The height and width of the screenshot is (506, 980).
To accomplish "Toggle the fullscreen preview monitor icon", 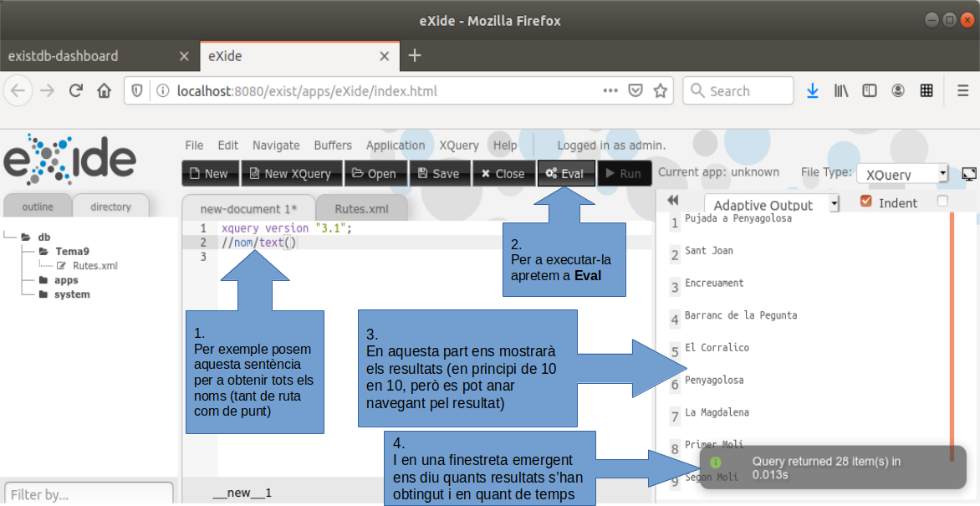I will click(969, 175).
